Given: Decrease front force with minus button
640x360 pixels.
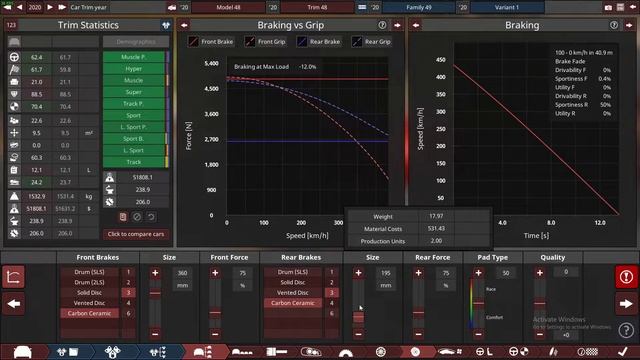Looking at the screenshot, I should 215,334.
